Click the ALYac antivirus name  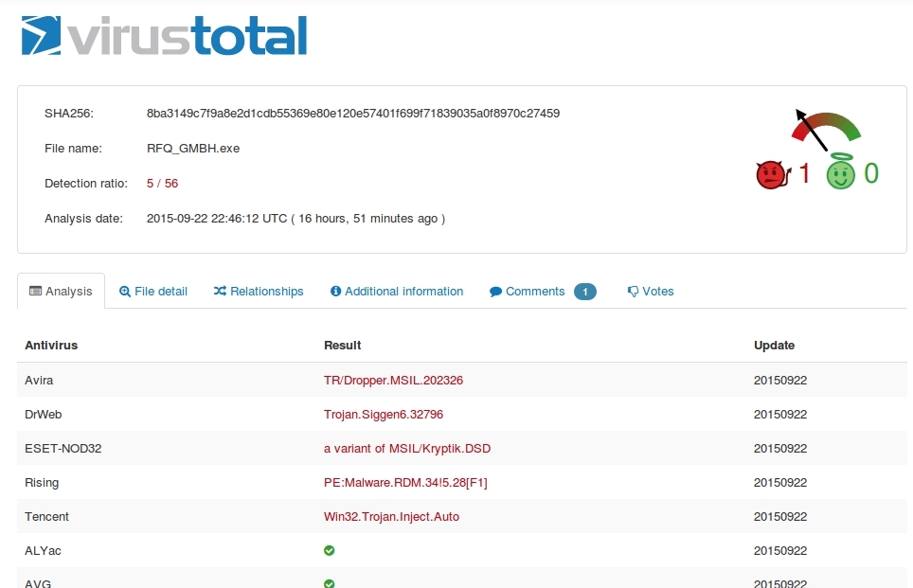[43, 551]
